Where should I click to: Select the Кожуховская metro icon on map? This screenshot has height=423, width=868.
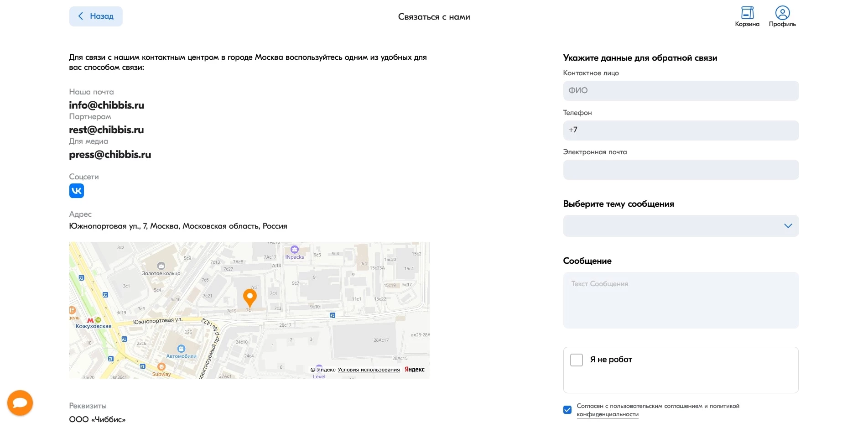click(89, 319)
